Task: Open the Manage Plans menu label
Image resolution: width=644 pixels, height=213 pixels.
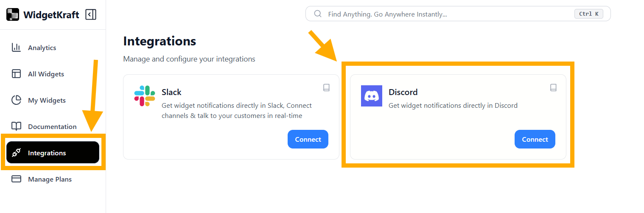Action: 50,179
